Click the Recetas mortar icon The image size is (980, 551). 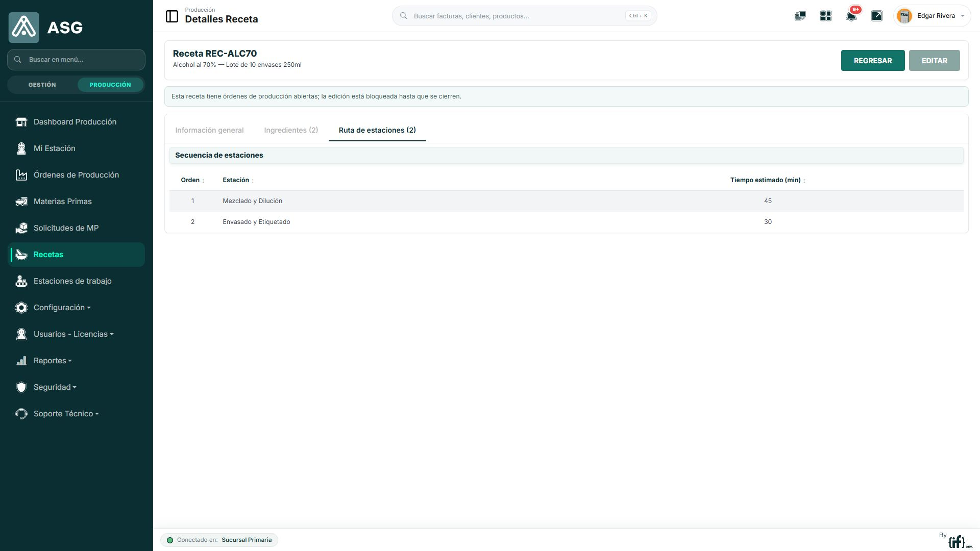[x=21, y=255]
